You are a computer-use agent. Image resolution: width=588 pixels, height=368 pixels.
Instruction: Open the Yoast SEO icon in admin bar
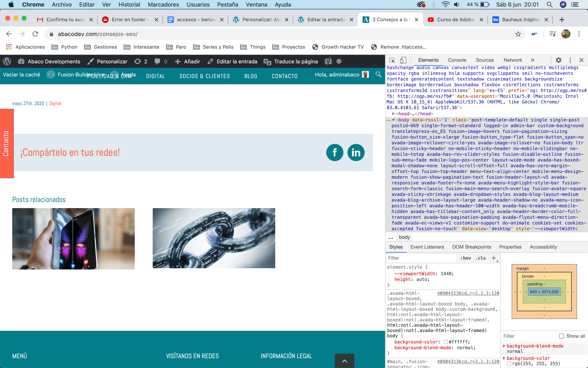click(328, 61)
